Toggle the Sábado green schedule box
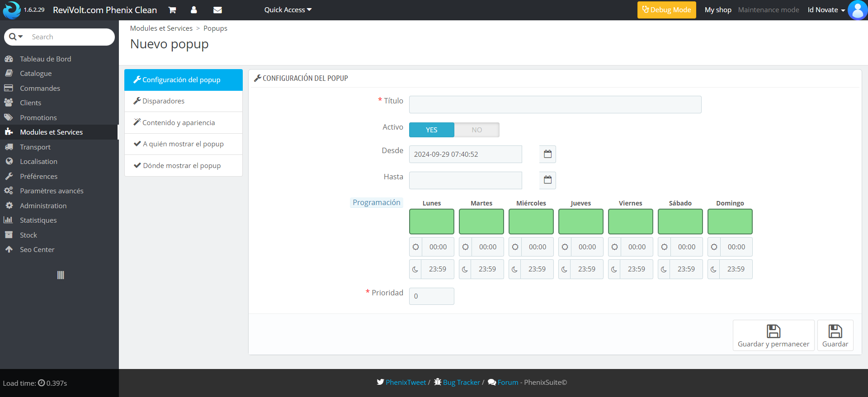Viewport: 868px width, 397px height. click(x=680, y=221)
